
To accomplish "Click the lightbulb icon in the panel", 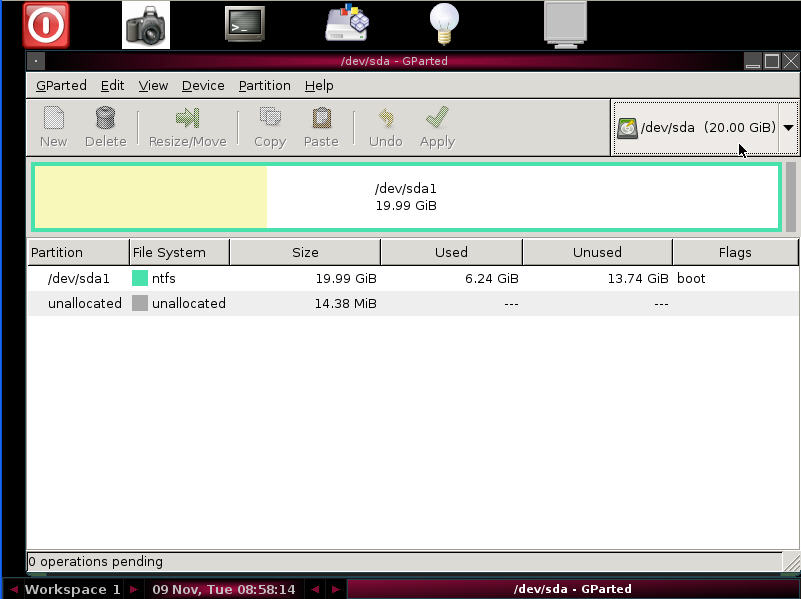I will pyautogui.click(x=443, y=24).
